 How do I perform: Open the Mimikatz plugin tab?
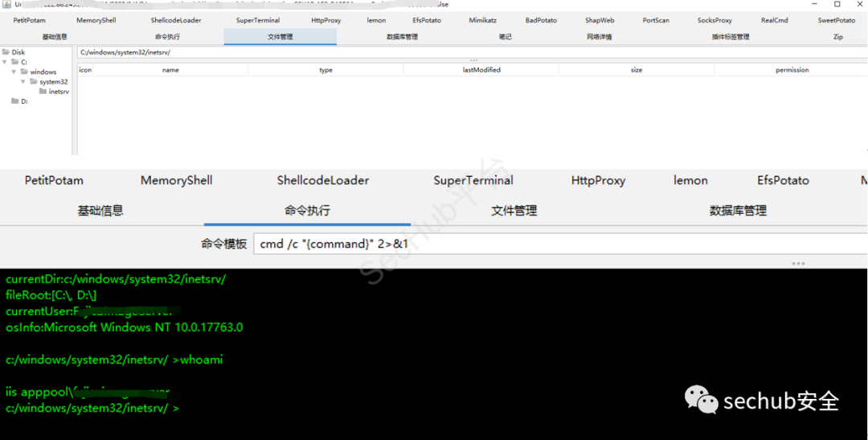pos(482,20)
